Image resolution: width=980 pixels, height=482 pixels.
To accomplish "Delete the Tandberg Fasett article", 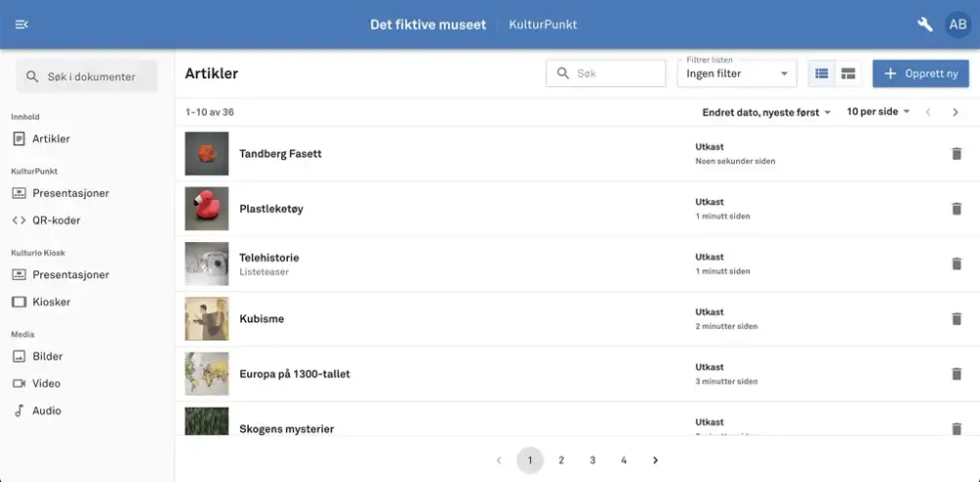I will tap(956, 154).
